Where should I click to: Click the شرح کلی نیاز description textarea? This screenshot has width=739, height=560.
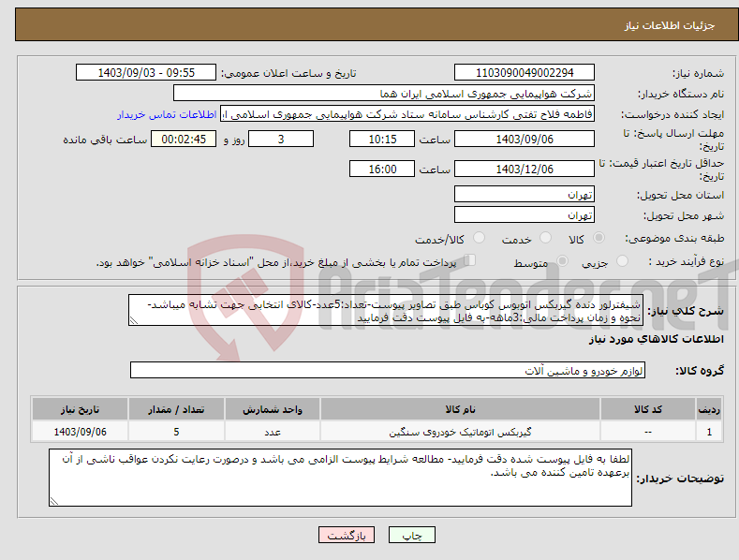pyautogui.click(x=386, y=310)
